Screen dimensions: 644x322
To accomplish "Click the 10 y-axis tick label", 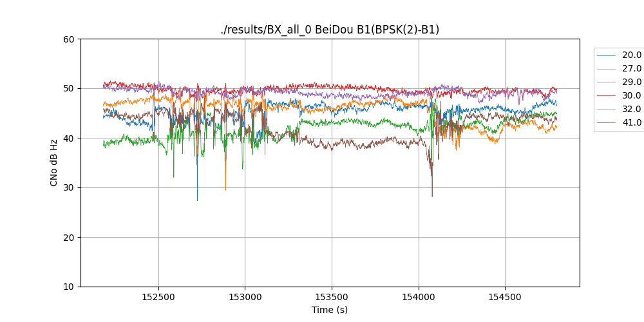I will (x=70, y=287).
